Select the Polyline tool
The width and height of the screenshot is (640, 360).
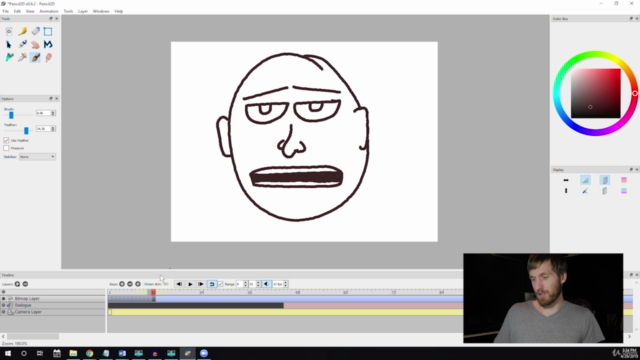pyautogui.click(x=48, y=44)
